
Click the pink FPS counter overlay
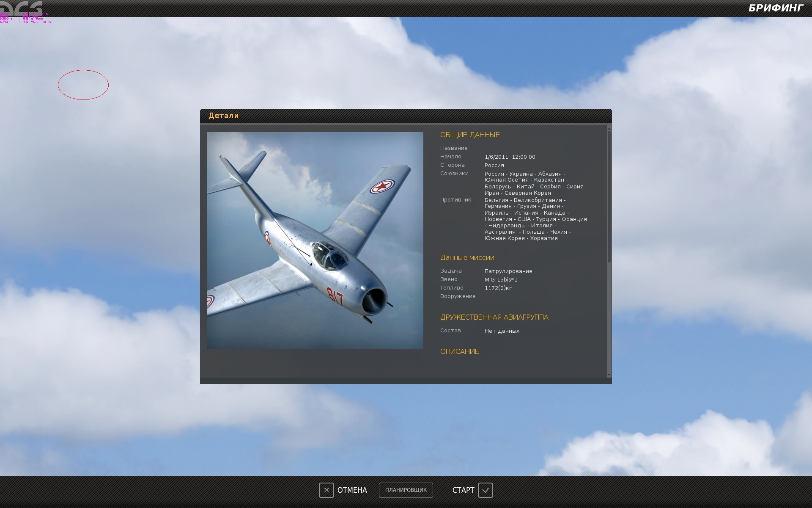coord(25,18)
